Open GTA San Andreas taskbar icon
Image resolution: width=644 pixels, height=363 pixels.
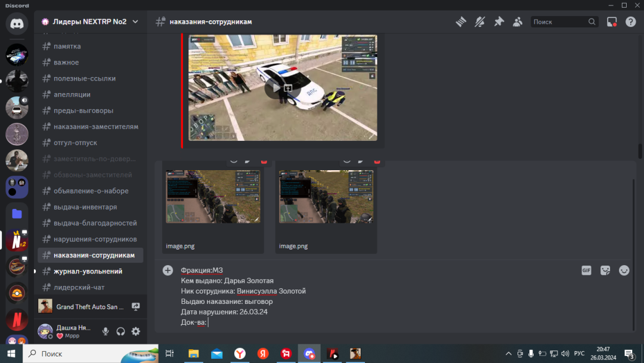click(355, 353)
